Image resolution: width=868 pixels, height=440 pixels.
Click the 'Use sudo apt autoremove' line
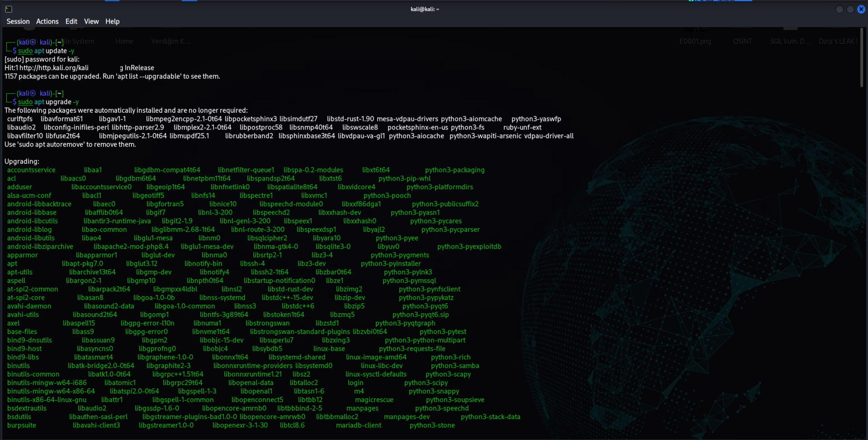(70, 144)
